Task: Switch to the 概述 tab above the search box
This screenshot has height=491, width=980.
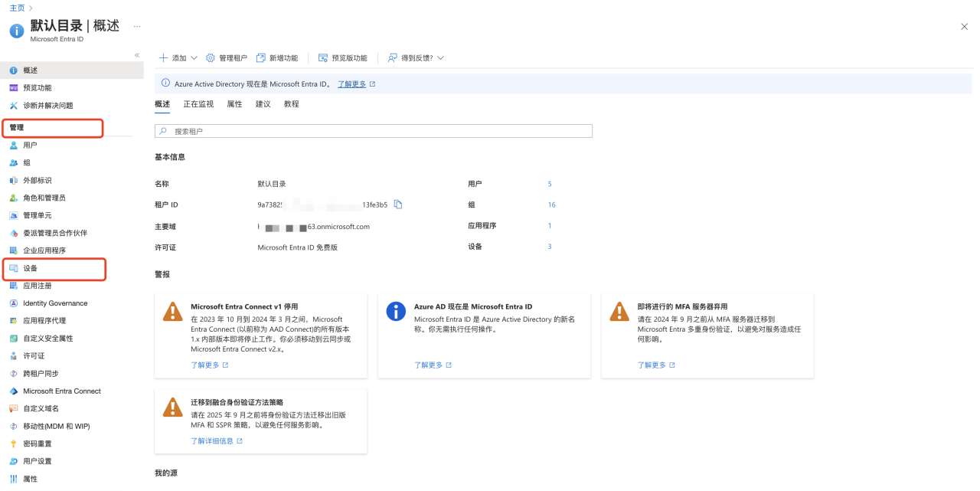Action: (x=162, y=104)
